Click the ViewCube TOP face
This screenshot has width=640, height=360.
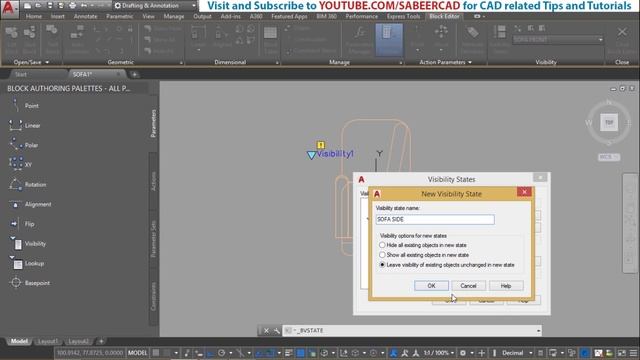click(609, 122)
